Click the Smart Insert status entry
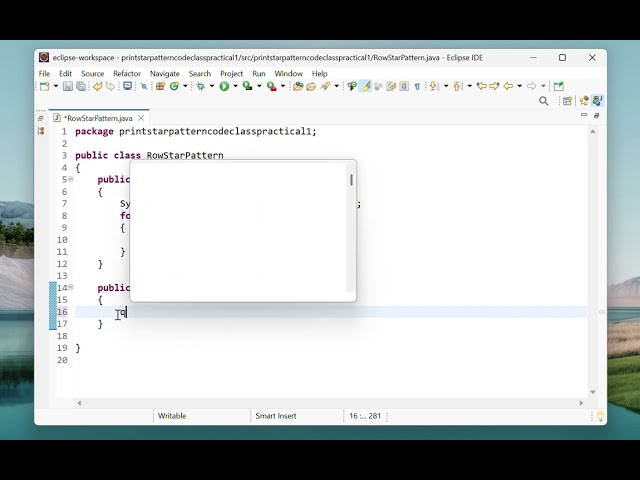The image size is (640, 480). click(x=276, y=416)
